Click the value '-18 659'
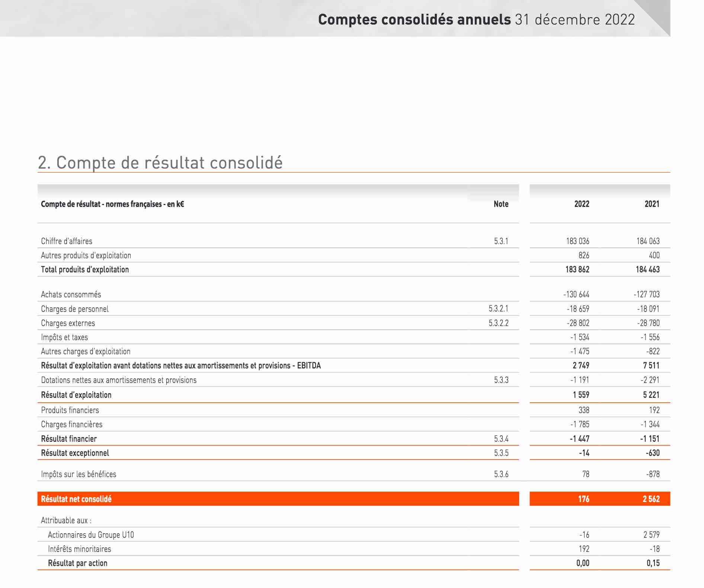Image resolution: width=704 pixels, height=588 pixels. [578, 309]
